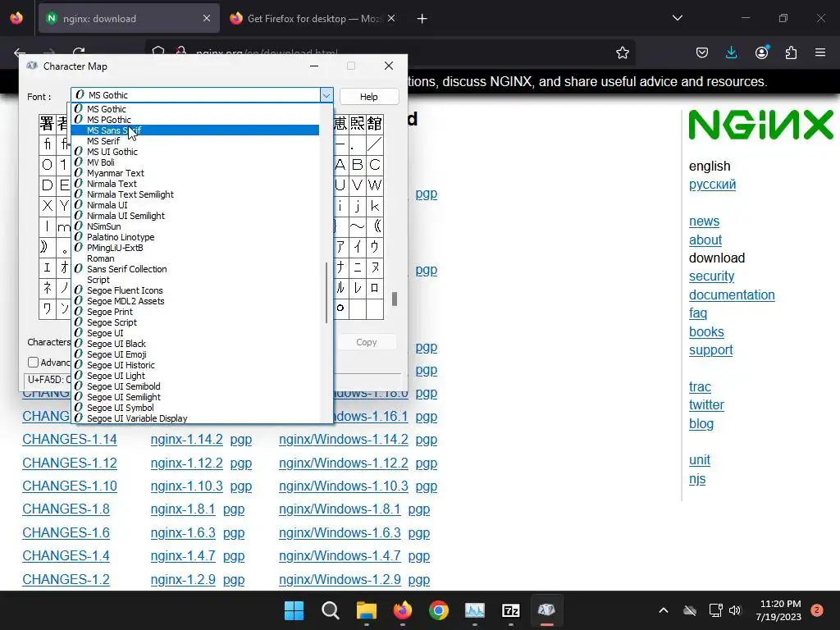Select Nirmala UI Semilight font
Image resolution: width=840 pixels, height=630 pixels.
[x=195, y=216]
